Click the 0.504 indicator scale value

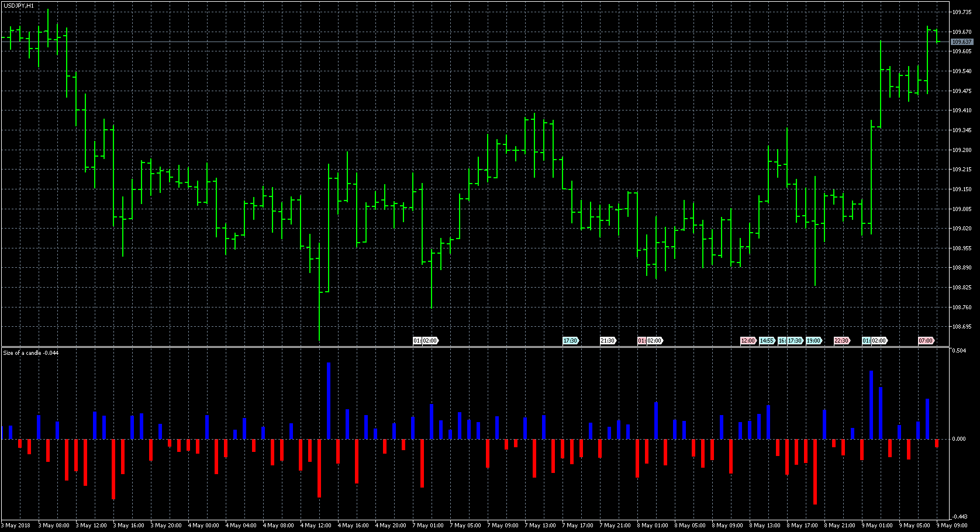[959, 351]
